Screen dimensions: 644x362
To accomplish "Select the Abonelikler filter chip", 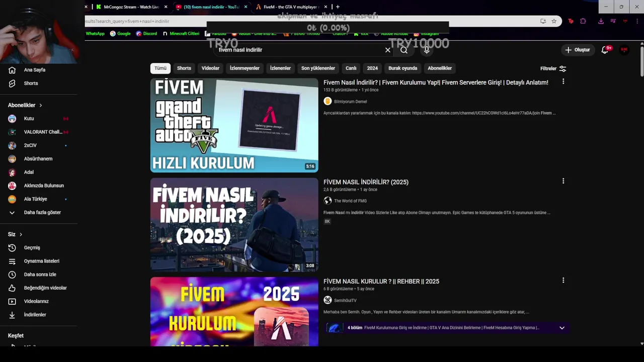I will 440,68.
